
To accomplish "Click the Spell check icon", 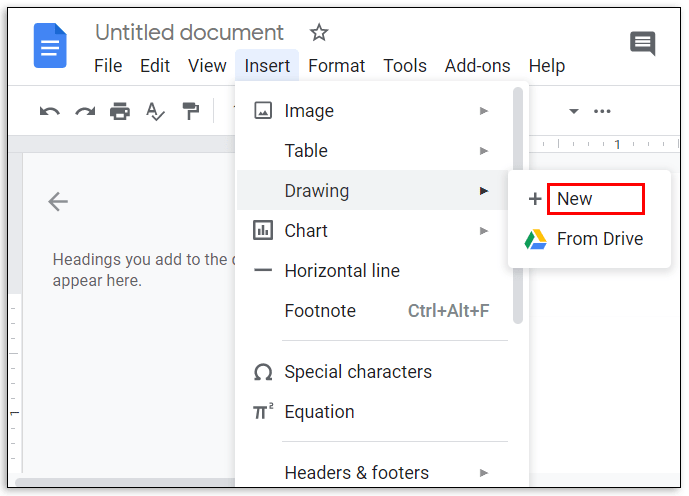I will (x=155, y=111).
